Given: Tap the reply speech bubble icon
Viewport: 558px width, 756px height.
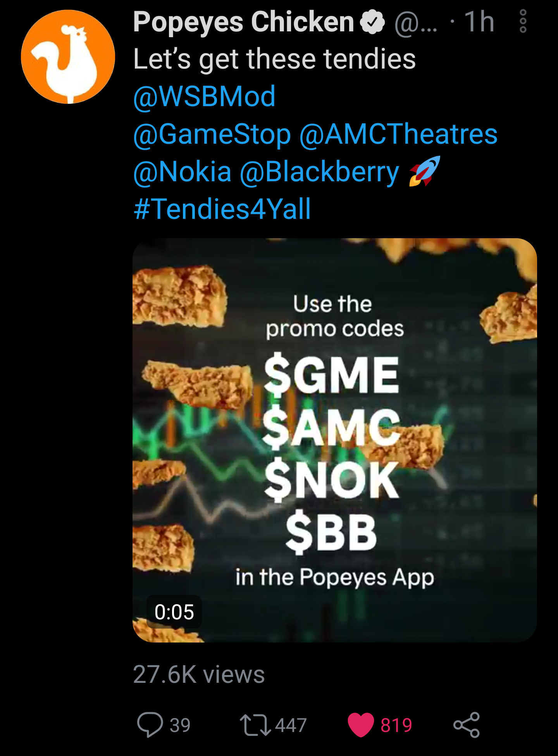Looking at the screenshot, I should coord(150,724).
